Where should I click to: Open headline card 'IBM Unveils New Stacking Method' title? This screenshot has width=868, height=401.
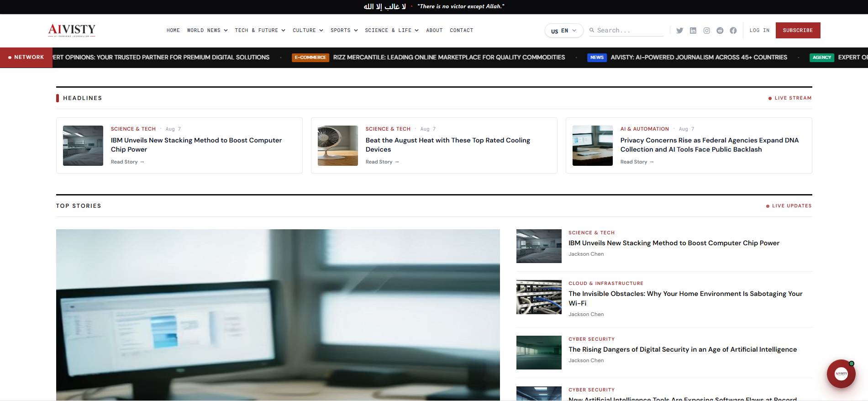[x=196, y=145]
